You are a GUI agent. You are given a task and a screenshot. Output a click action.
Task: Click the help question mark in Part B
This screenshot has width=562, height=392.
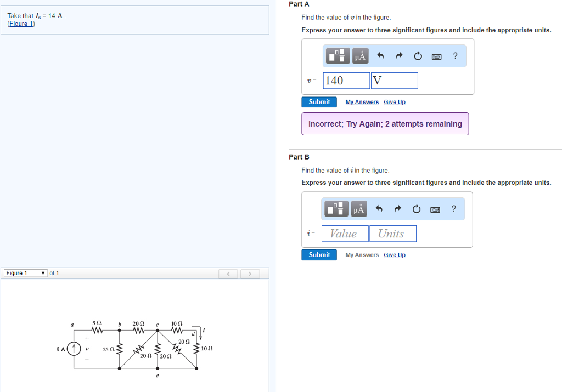(453, 208)
